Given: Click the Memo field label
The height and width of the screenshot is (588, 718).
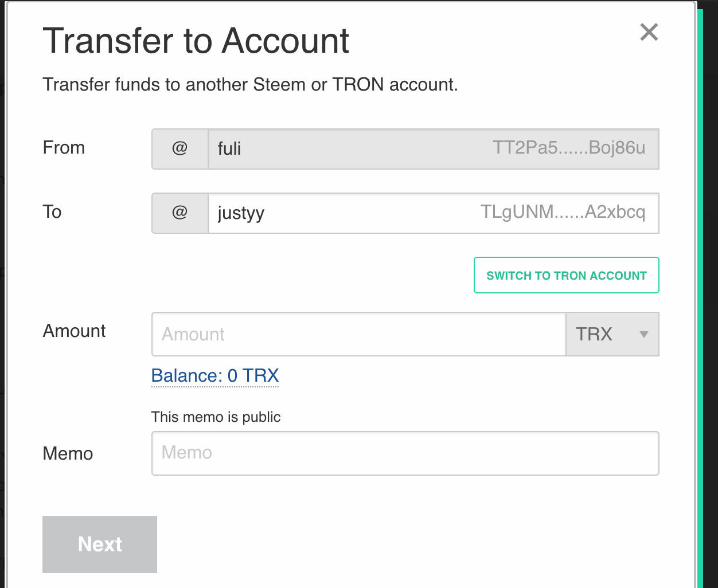Looking at the screenshot, I should (68, 454).
